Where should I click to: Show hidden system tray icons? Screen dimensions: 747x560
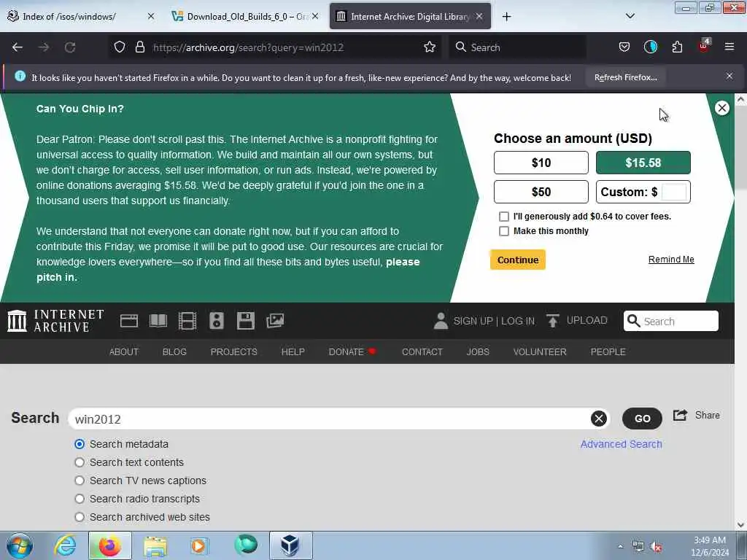620,547
